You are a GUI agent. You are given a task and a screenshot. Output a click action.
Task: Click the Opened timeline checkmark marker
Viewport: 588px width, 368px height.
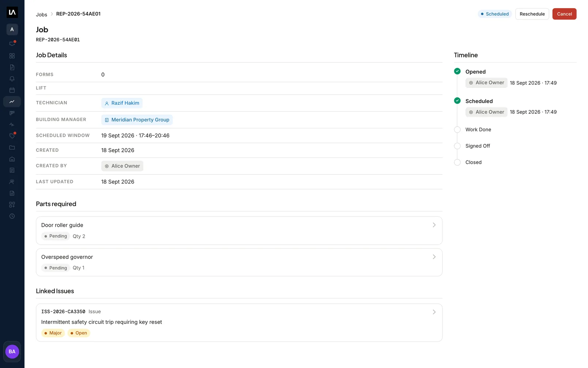[457, 71]
